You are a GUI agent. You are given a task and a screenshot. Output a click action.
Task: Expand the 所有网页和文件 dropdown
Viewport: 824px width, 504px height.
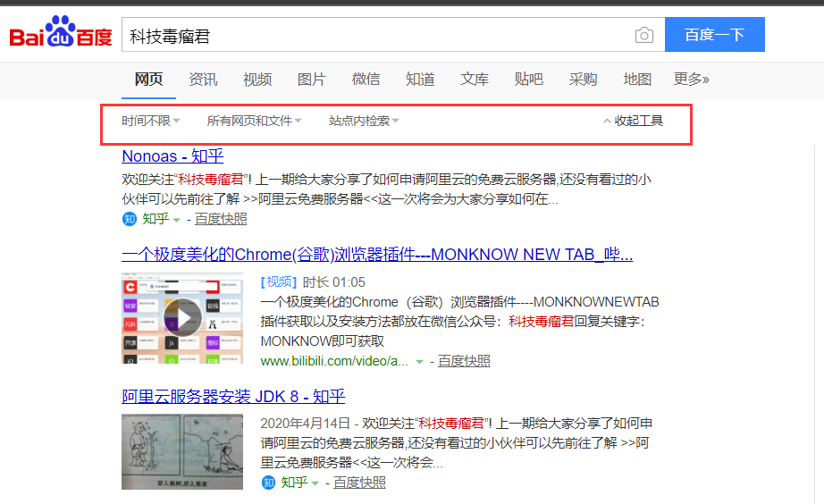pyautogui.click(x=254, y=121)
